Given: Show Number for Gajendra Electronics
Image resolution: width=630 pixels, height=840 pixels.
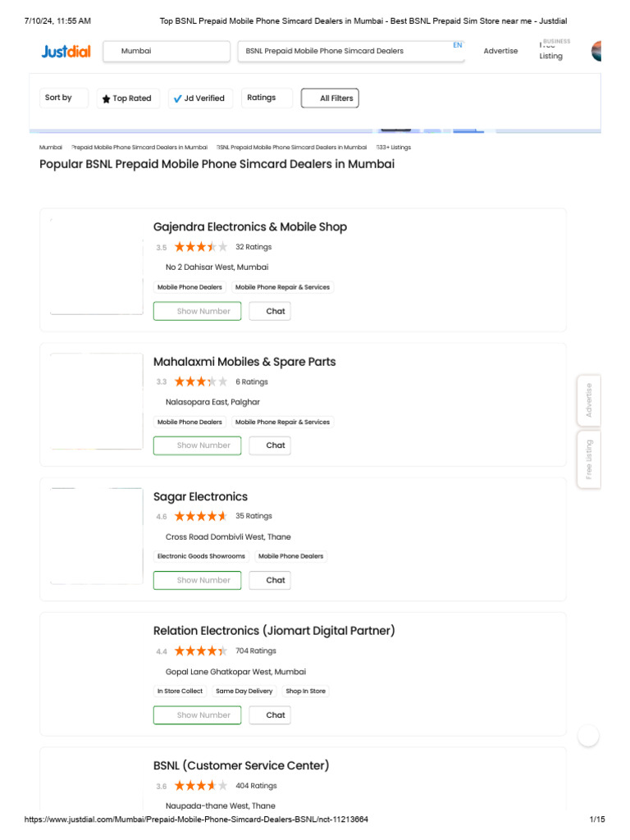Looking at the screenshot, I should 197,311.
